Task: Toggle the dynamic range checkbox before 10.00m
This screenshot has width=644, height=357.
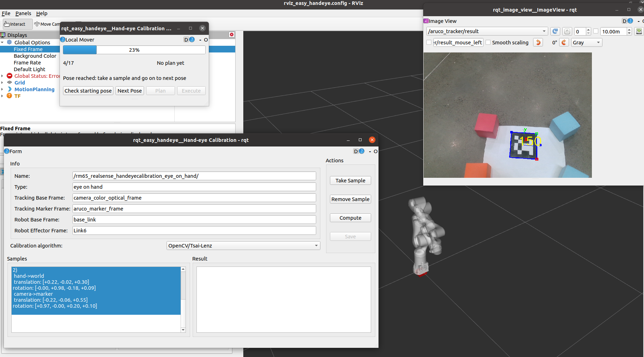Action: [596, 31]
